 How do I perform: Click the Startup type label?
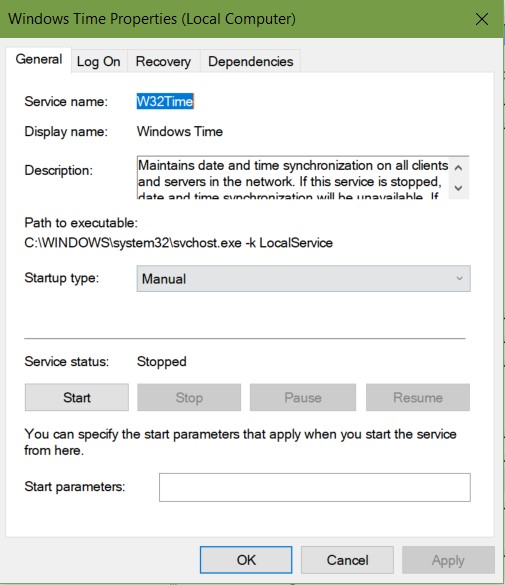62,278
